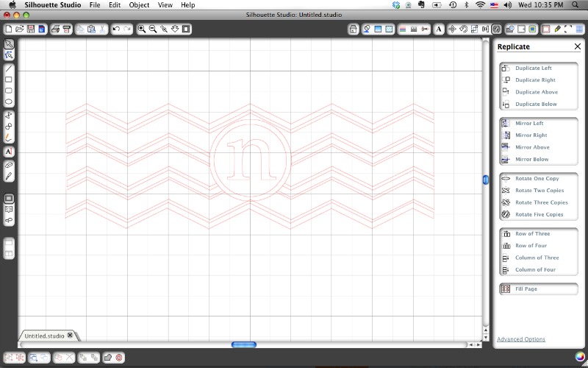Image resolution: width=588 pixels, height=368 pixels.
Task: Close the Replicate panel
Action: pos(578,46)
